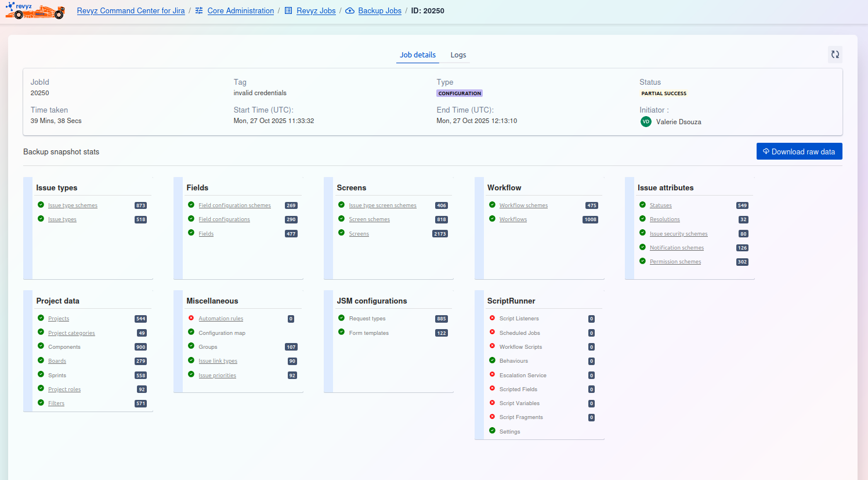Open the Workflows link
868x480 pixels.
tap(513, 219)
